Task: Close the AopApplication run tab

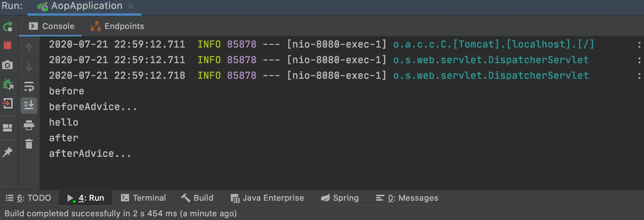Action: point(131,6)
